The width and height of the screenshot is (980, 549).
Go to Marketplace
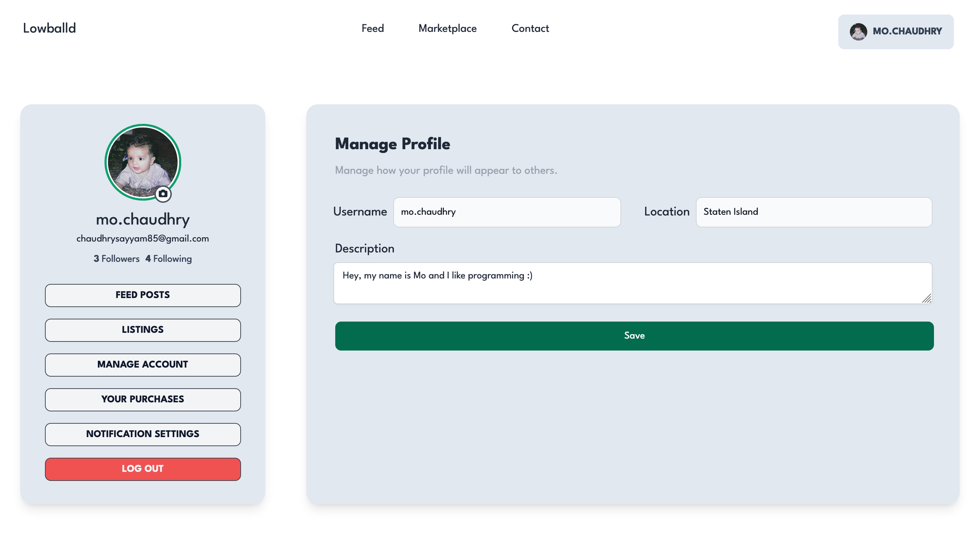click(x=447, y=29)
